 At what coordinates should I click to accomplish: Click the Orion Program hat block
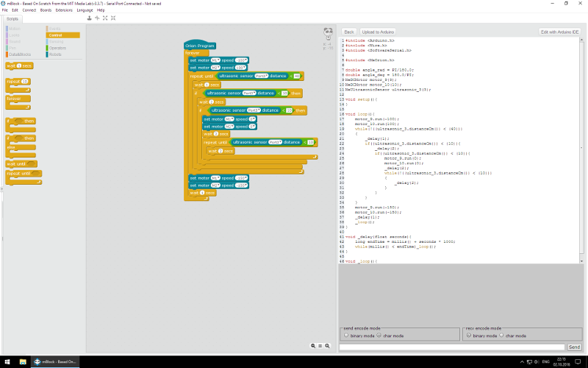199,45
